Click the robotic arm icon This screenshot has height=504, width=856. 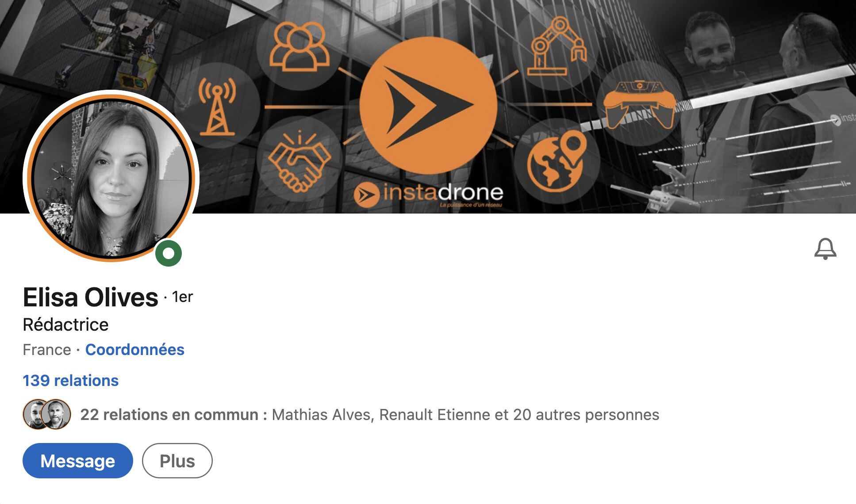(x=556, y=46)
